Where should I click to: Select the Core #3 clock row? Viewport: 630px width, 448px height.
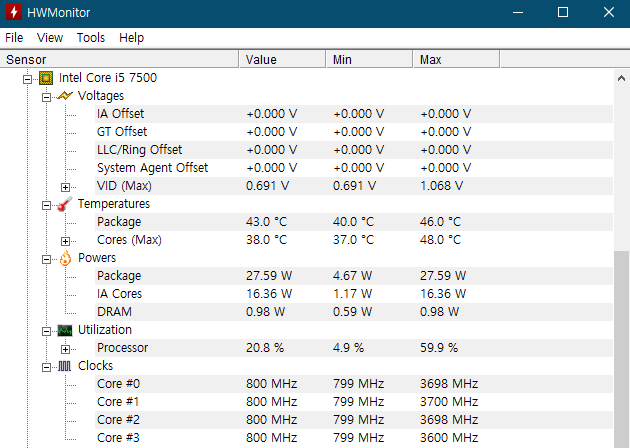click(x=354, y=438)
